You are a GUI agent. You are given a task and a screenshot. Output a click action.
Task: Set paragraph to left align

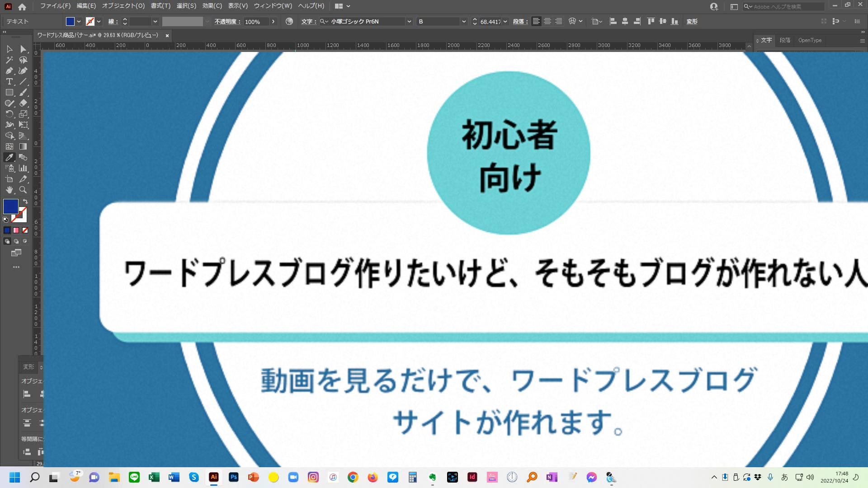[536, 21]
